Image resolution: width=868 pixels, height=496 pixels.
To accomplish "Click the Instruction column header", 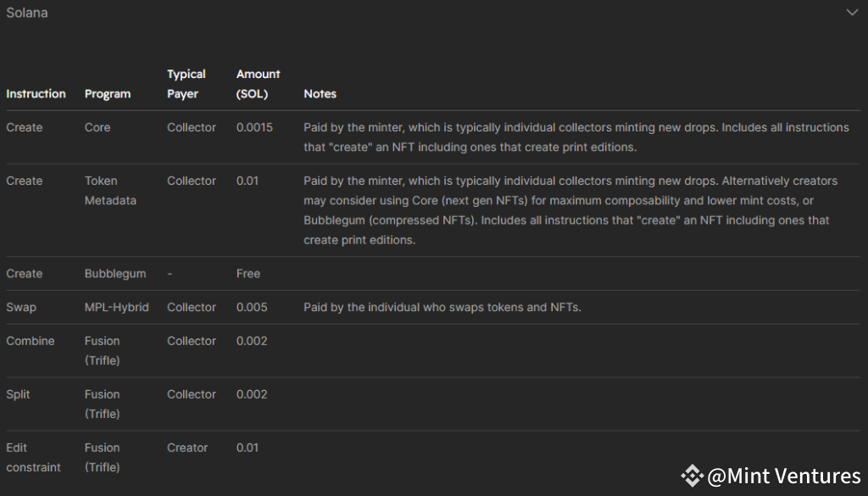I will (36, 94).
